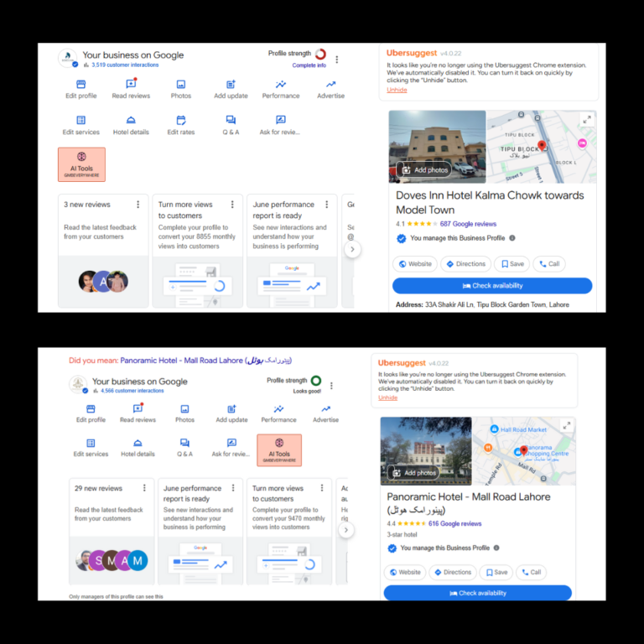Add photos on Doves Inn Hotel image
Screen dimensions: 644x644
pyautogui.click(x=424, y=170)
